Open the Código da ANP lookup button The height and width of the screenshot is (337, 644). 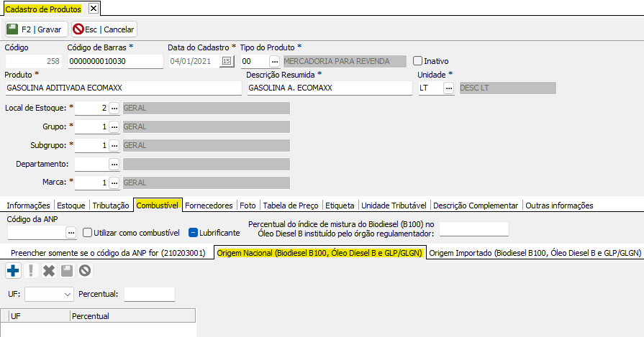71,233
